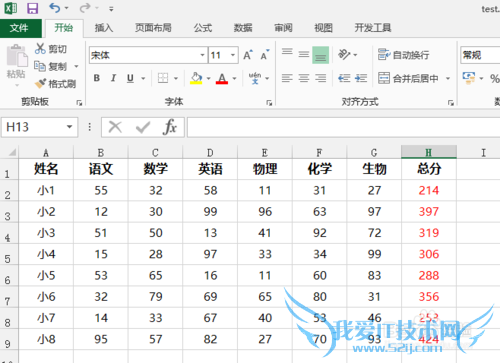Screen dimensions: 500x363
Task: Click Decrease Indent icon
Action: click(x=344, y=78)
